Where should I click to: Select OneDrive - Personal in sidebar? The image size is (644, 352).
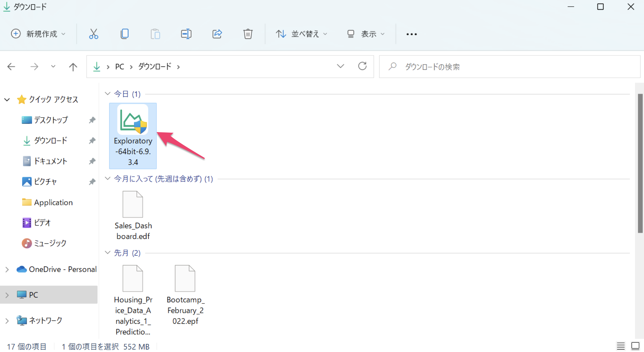coord(57,270)
